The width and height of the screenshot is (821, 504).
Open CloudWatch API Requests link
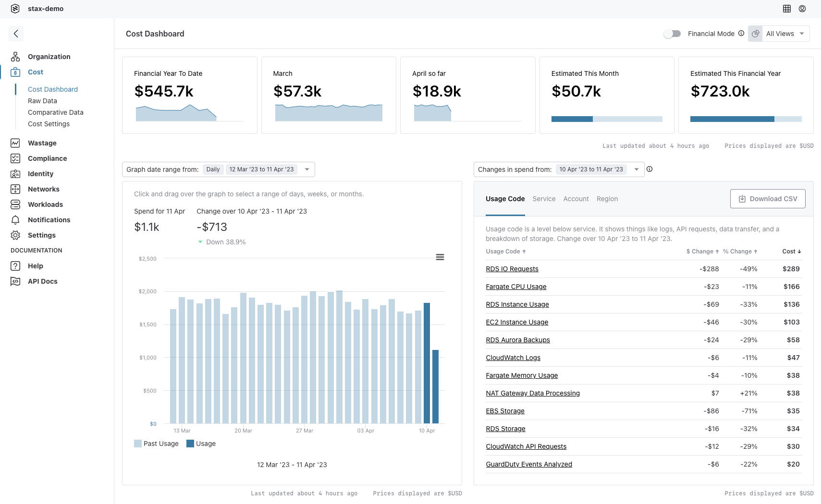[x=526, y=446]
